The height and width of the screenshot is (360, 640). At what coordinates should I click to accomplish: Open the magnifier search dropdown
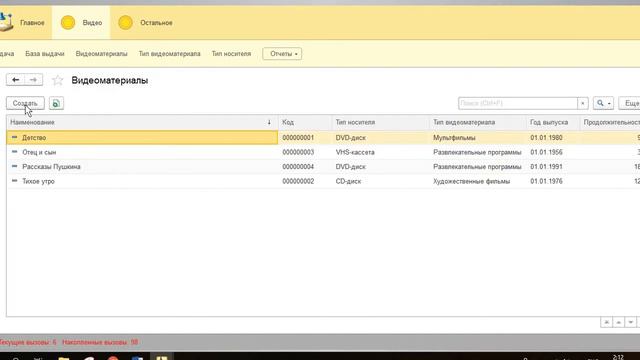pos(603,103)
